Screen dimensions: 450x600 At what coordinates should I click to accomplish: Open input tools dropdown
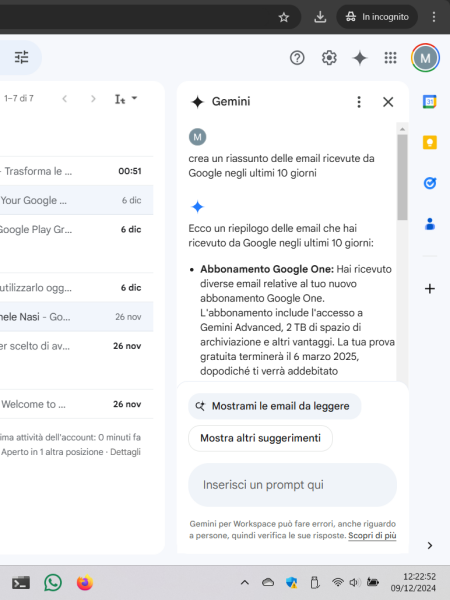click(x=126, y=99)
